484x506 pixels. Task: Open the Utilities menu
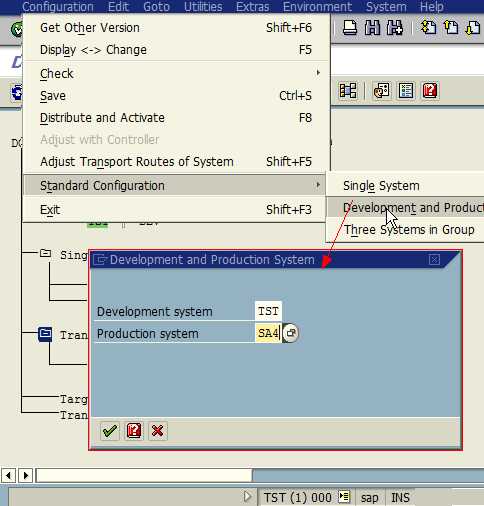pyautogui.click(x=203, y=7)
